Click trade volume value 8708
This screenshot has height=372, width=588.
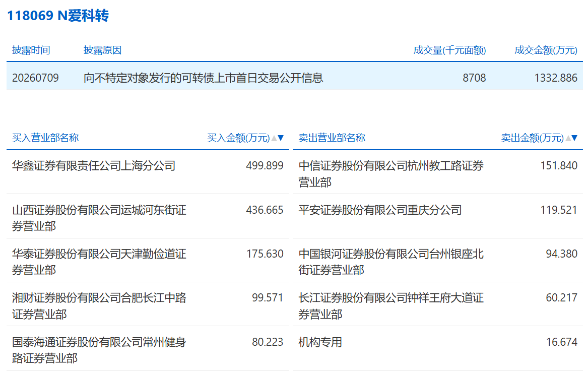coord(474,78)
